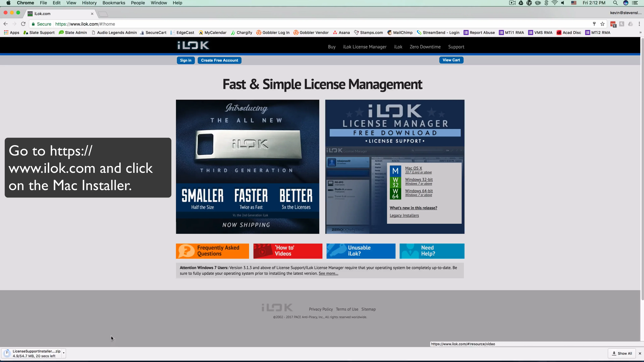This screenshot has height=362, width=644.
Task: Reload the page with the refresh icon
Action: [23, 24]
